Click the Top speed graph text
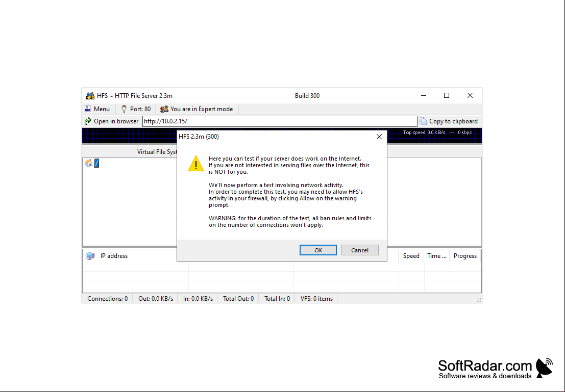Image resolution: width=565 pixels, height=392 pixels. (x=424, y=133)
